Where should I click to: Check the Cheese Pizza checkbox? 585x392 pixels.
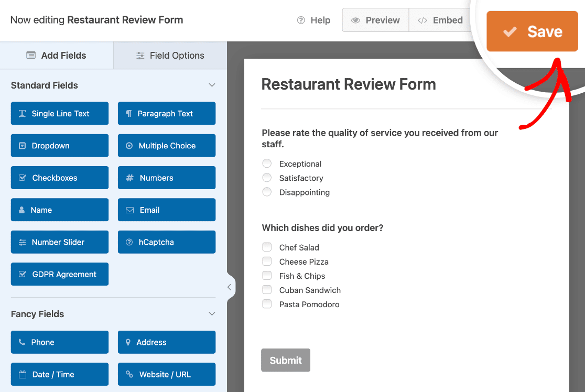click(267, 261)
